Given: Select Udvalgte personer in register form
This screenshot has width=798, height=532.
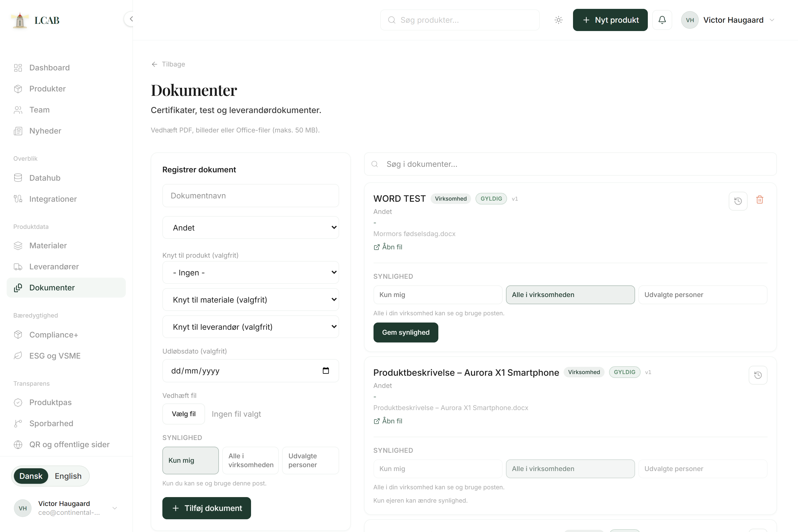Looking at the screenshot, I should coord(310,460).
